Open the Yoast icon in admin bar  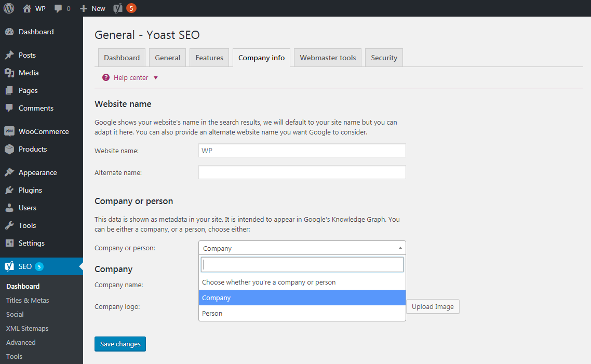[x=118, y=8]
